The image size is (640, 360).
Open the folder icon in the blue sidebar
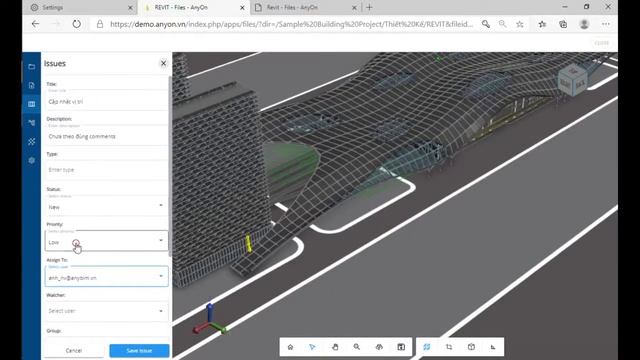pyautogui.click(x=31, y=67)
